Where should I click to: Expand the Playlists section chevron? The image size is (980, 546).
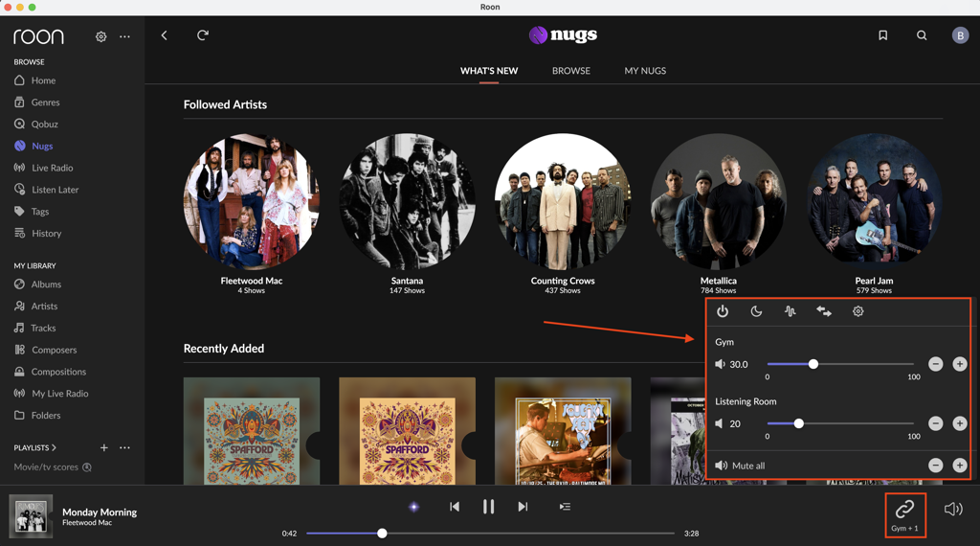click(55, 447)
